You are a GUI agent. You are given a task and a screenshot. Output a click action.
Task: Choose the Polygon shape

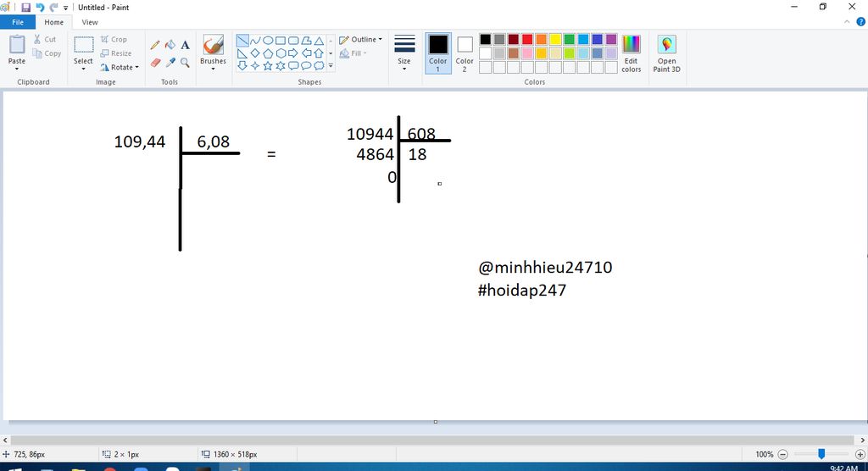[306, 41]
